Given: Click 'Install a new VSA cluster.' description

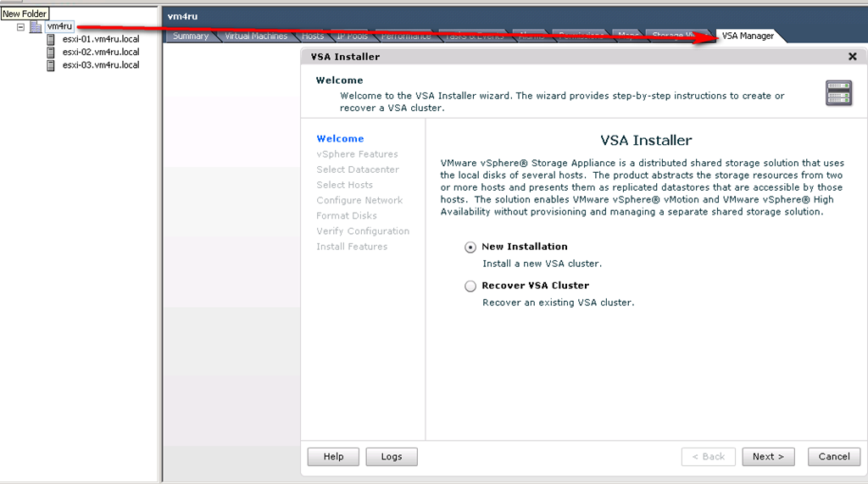Looking at the screenshot, I should click(542, 264).
